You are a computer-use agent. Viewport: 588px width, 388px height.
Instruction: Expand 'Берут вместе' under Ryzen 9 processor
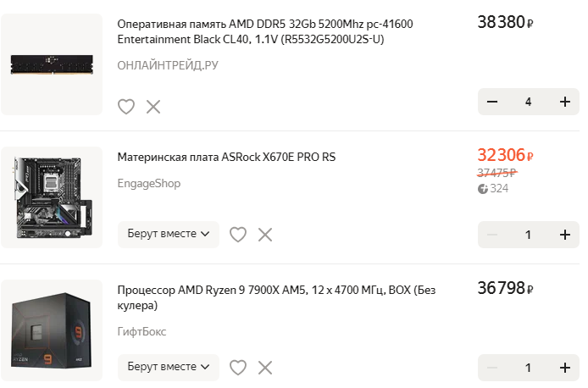169,367
